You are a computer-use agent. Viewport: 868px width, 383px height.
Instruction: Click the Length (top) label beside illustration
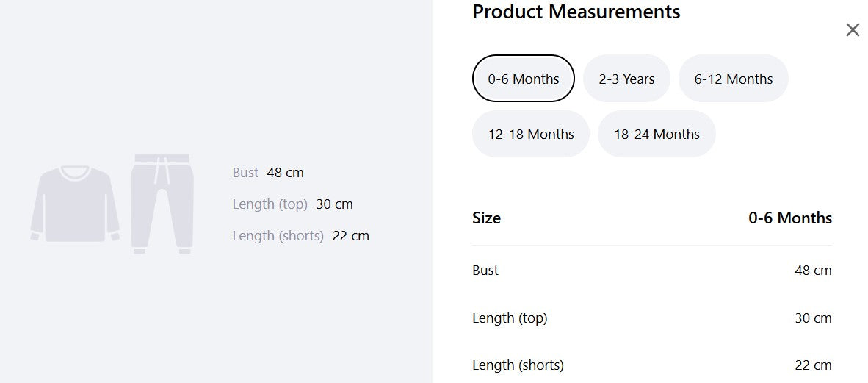pyautogui.click(x=270, y=204)
